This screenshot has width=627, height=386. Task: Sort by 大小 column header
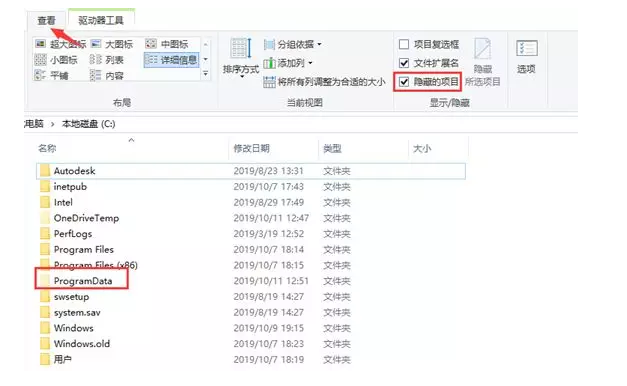click(x=422, y=148)
